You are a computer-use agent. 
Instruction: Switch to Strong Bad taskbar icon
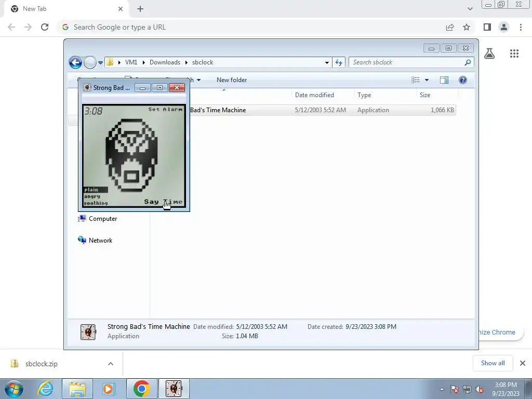click(174, 389)
